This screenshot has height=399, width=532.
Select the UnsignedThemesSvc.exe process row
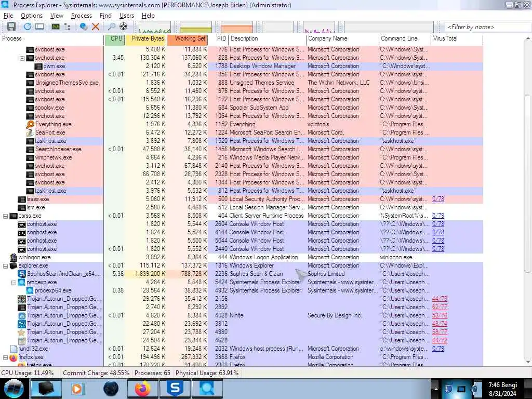click(x=241, y=83)
